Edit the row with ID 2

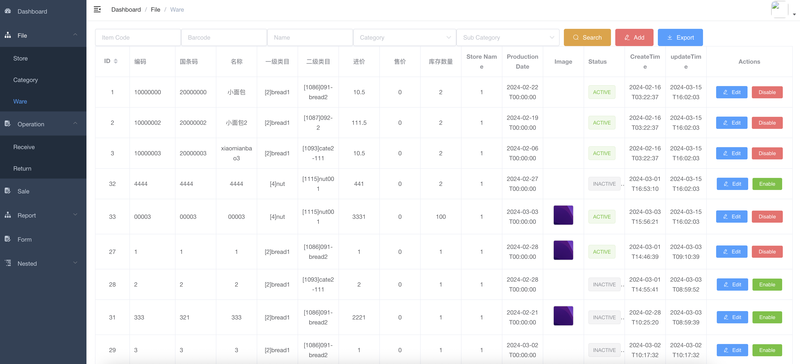[x=732, y=123]
